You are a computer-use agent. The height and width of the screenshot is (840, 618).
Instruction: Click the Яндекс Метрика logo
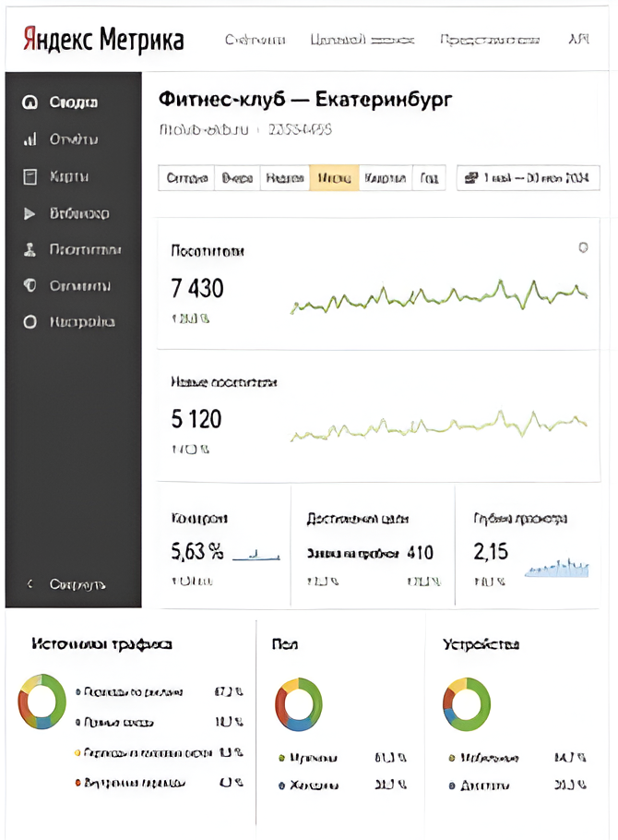102,40
